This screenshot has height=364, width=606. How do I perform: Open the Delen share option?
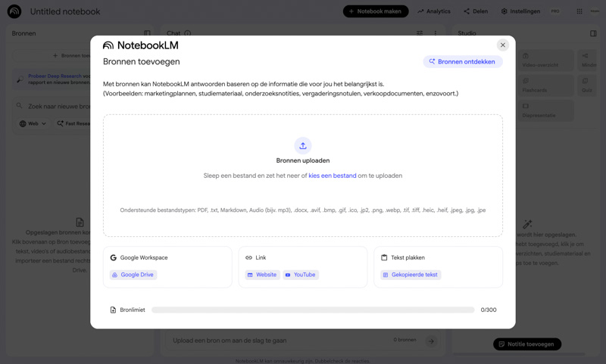476,11
